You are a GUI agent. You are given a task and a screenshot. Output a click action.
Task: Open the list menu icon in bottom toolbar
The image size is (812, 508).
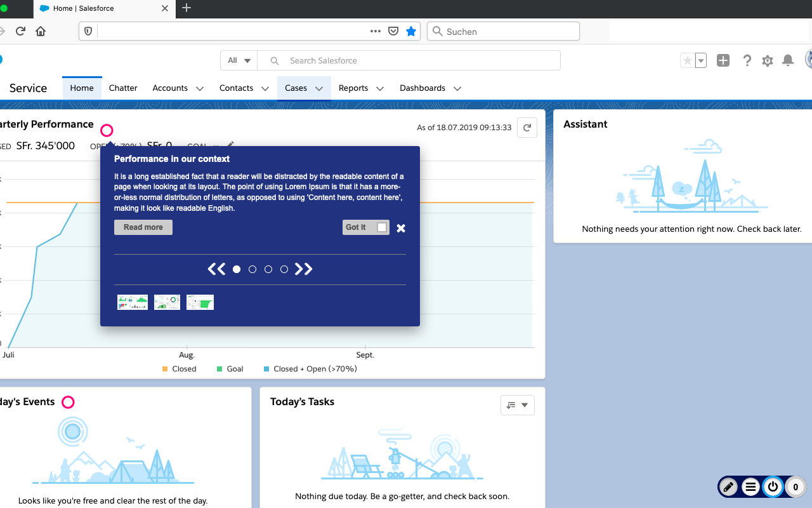tap(750, 487)
